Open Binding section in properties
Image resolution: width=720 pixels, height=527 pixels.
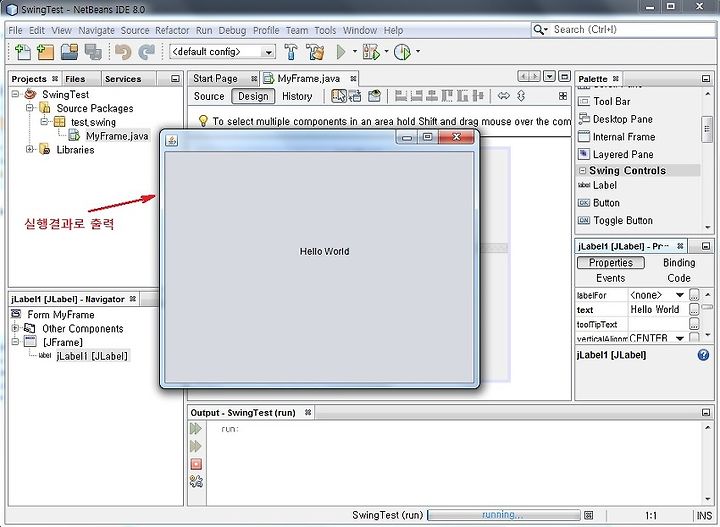(679, 263)
